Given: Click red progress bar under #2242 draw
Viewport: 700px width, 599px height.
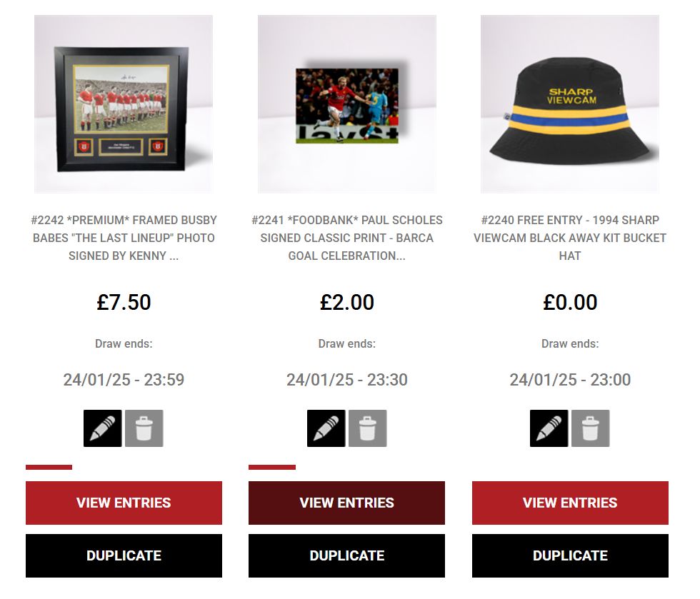Looking at the screenshot, I should tap(49, 468).
